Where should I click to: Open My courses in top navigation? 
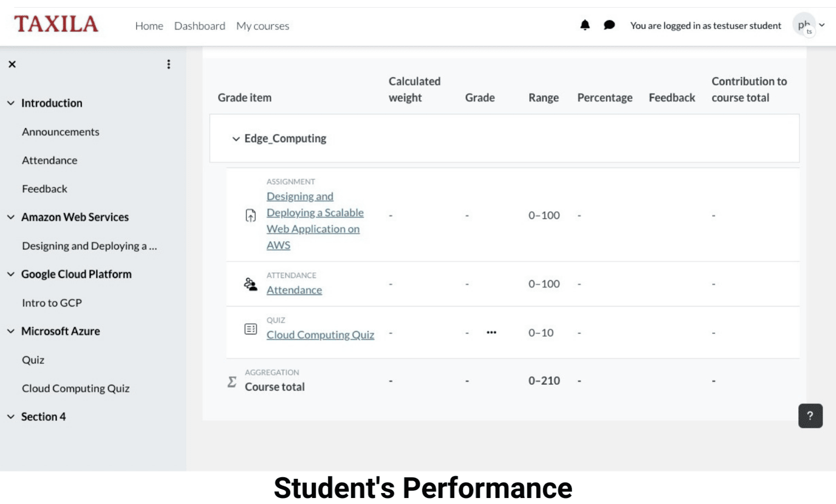click(x=263, y=26)
